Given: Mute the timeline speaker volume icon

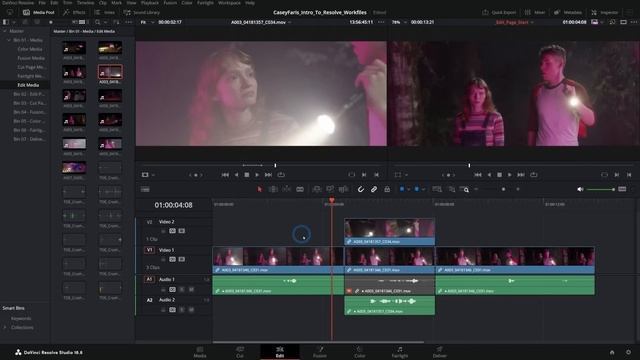Looking at the screenshot, I should click(580, 189).
